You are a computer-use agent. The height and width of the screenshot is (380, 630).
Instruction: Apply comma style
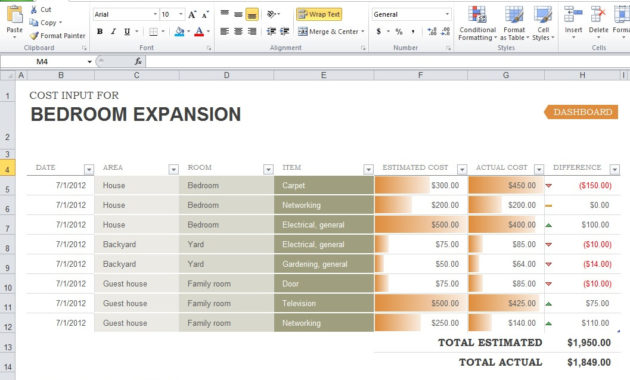pos(413,31)
